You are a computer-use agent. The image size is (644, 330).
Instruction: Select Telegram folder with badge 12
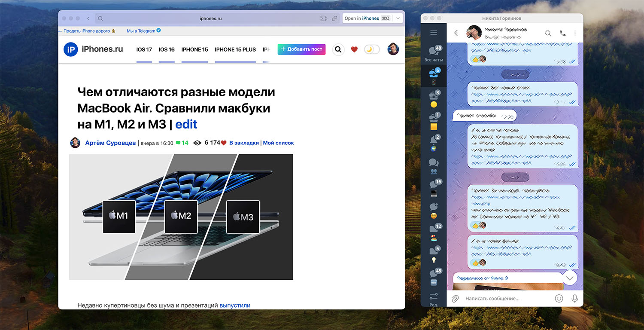coord(434,233)
